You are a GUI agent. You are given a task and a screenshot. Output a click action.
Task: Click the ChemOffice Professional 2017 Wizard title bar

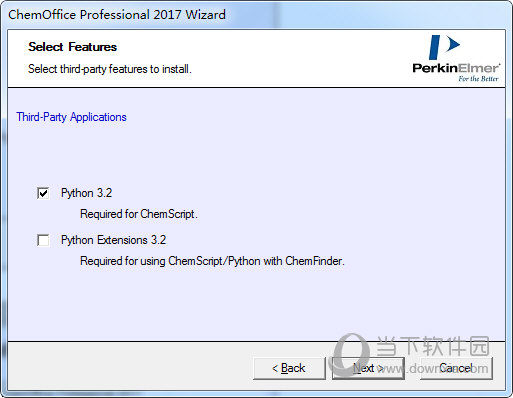click(x=256, y=15)
